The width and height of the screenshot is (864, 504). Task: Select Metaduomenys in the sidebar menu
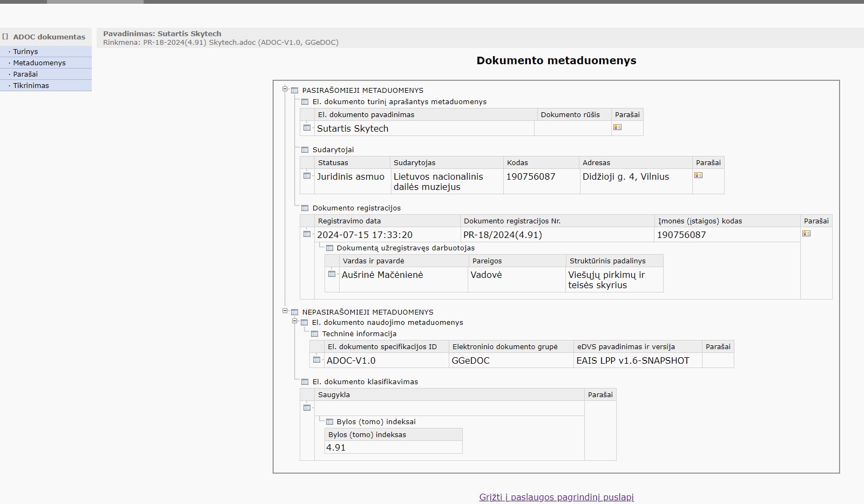39,63
